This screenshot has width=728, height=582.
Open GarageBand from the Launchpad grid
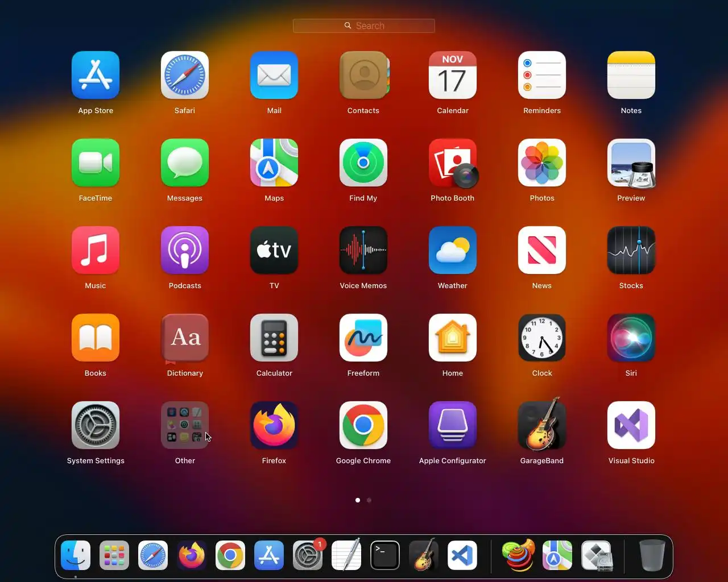(x=542, y=424)
